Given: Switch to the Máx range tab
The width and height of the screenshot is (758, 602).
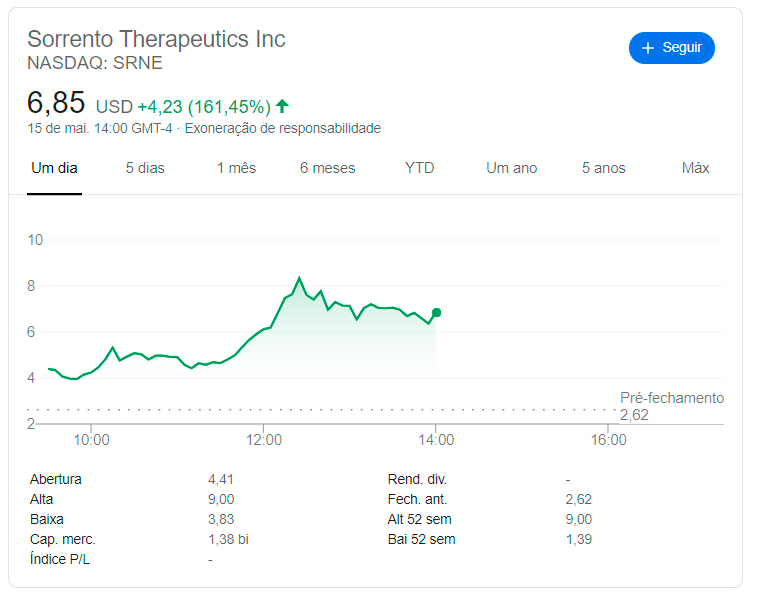Looking at the screenshot, I should (695, 168).
